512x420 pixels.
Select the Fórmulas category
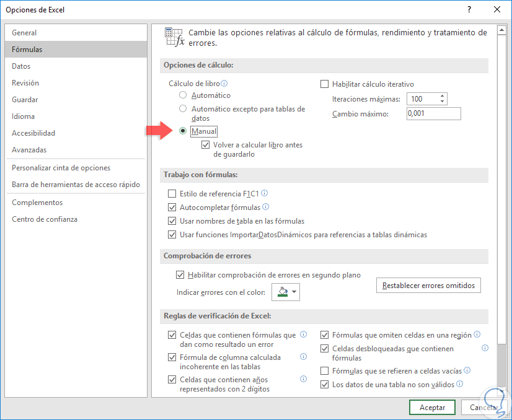coord(76,50)
